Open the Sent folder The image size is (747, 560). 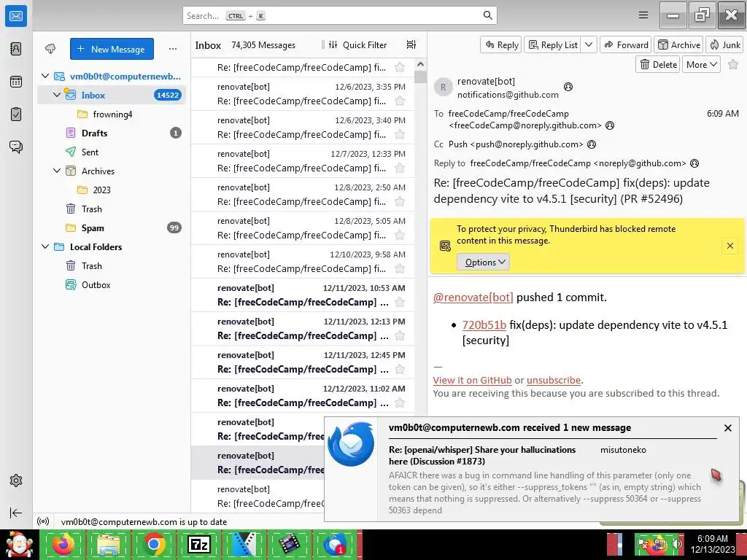click(112, 152)
